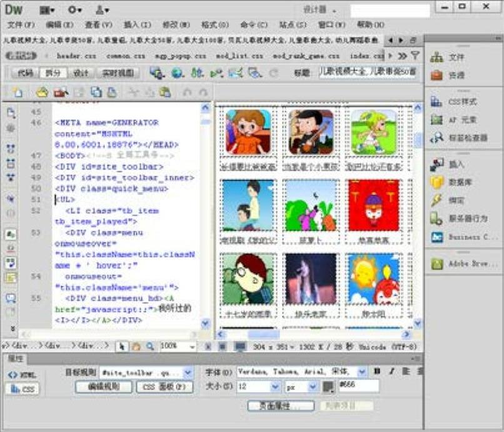The width and height of the screenshot is (504, 432).
Task: Open the multiscreen preview icon
Action: [x=157, y=73]
